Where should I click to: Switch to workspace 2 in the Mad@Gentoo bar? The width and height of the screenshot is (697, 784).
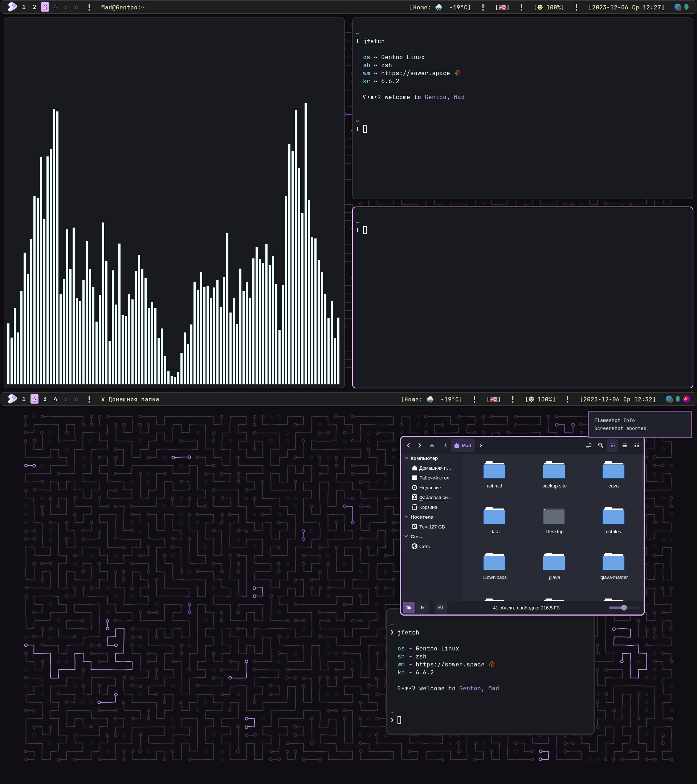[34, 7]
